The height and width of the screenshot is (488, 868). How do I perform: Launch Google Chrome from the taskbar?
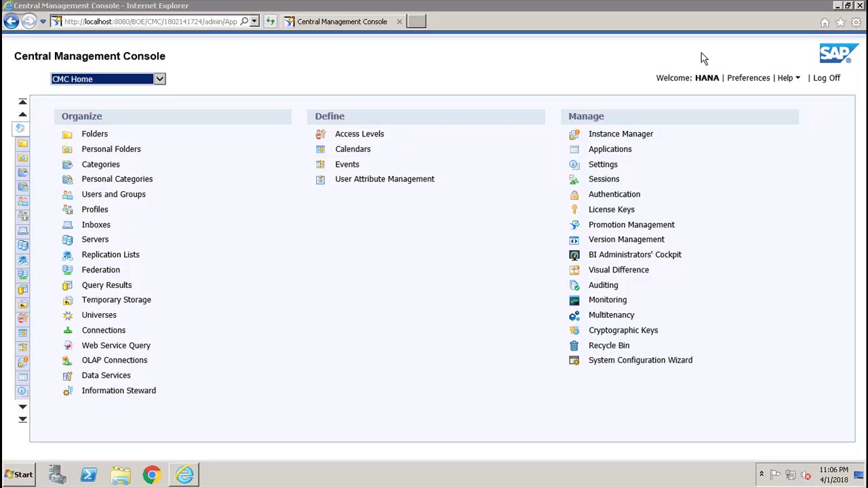(x=152, y=474)
